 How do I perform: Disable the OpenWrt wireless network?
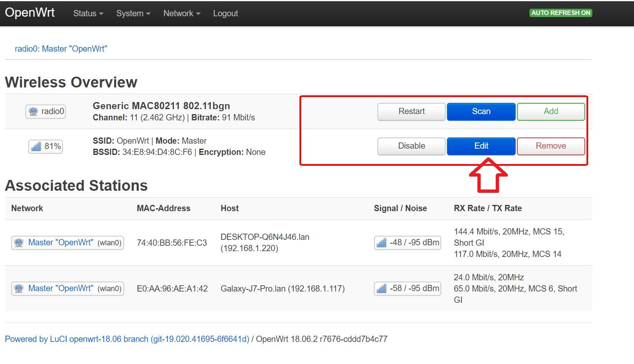click(412, 146)
